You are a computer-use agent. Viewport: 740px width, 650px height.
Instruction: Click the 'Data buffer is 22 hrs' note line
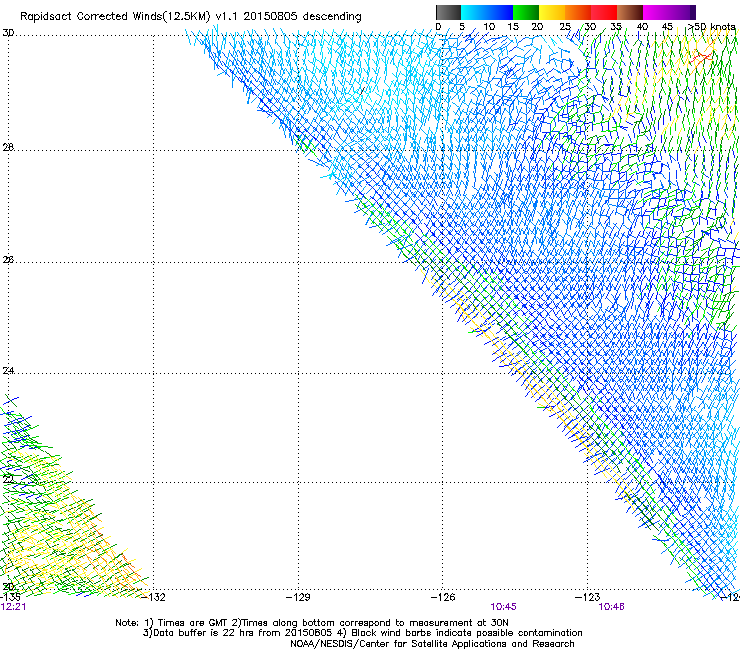pos(362,633)
